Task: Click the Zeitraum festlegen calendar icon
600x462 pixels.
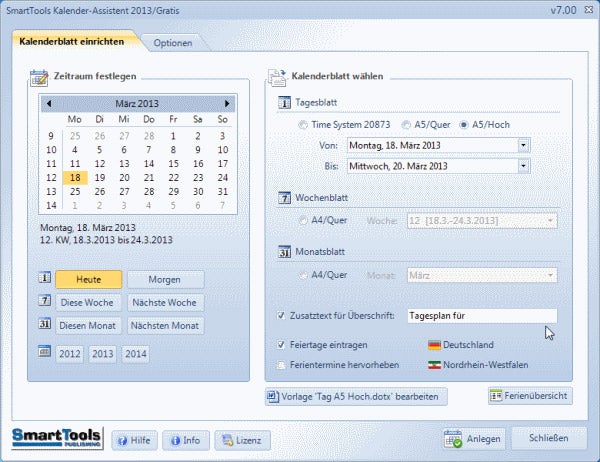Action: tap(39, 78)
